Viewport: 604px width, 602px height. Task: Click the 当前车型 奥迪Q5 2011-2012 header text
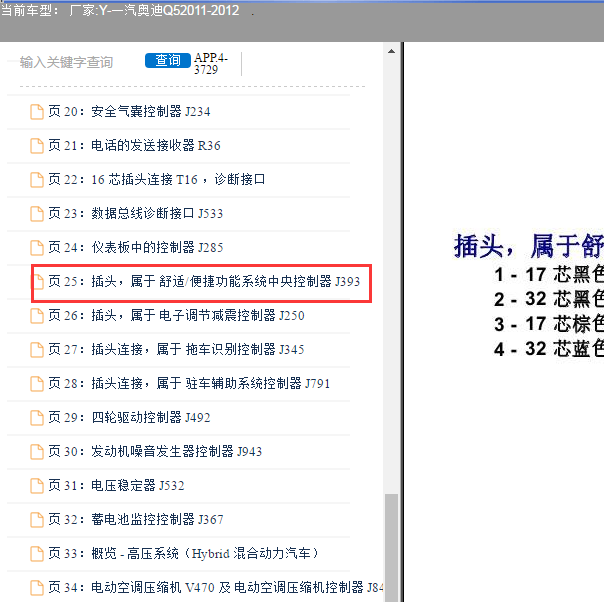pyautogui.click(x=120, y=10)
